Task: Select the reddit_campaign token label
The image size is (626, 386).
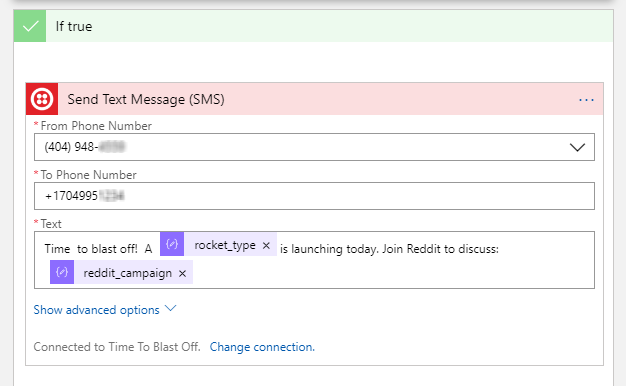Action: tap(127, 273)
